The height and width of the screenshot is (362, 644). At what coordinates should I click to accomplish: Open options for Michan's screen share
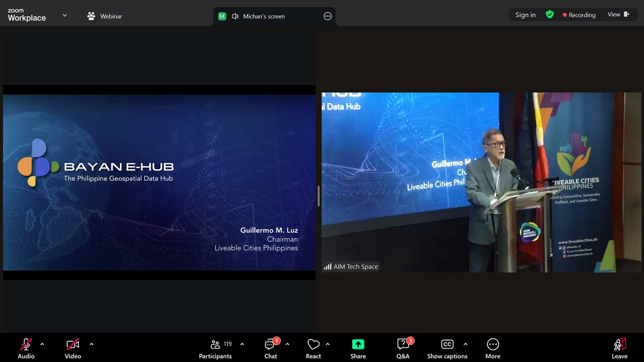coord(328,16)
